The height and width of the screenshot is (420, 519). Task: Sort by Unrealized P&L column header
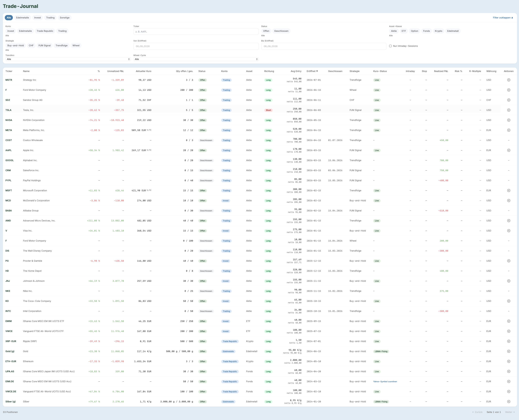coord(115,71)
